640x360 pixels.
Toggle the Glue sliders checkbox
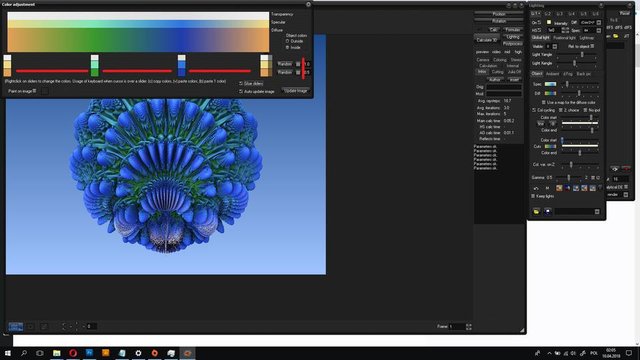241,83
